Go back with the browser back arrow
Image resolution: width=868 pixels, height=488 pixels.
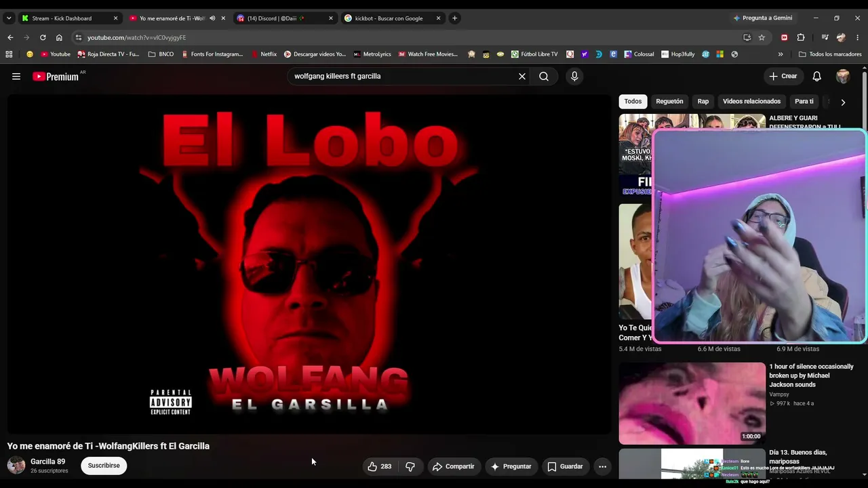point(10,37)
